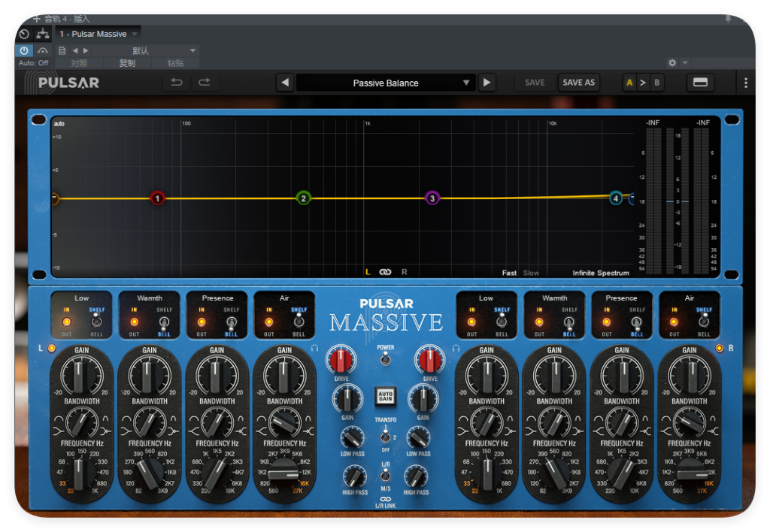
Task: Toggle left Warmth band IN/OUT light
Action: (x=134, y=322)
